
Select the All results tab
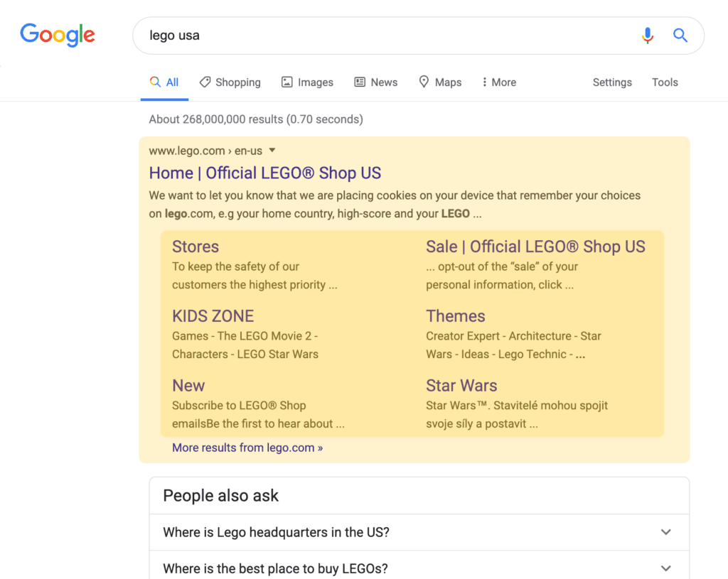click(x=164, y=82)
